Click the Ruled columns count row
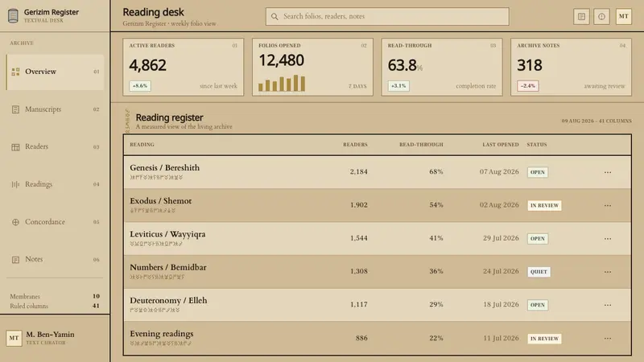Screen dimensions: 644x362 pyautogui.click(x=55, y=306)
